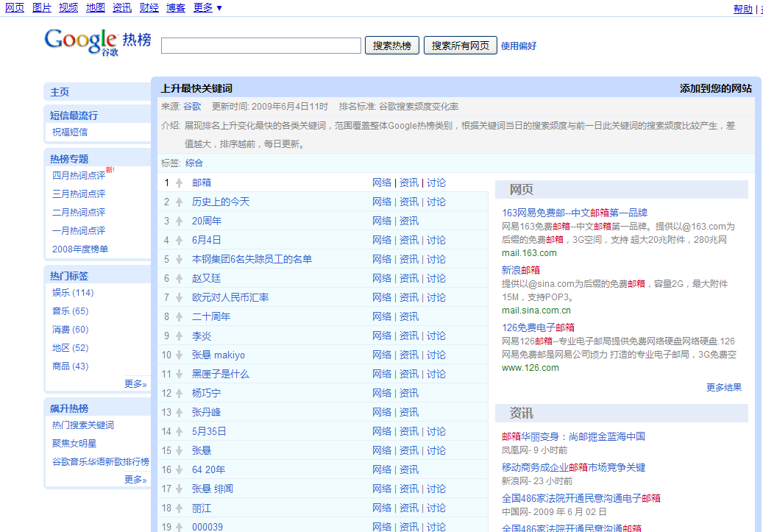Click the 搜索热榜 button
The width and height of the screenshot is (763, 532).
coord(391,46)
